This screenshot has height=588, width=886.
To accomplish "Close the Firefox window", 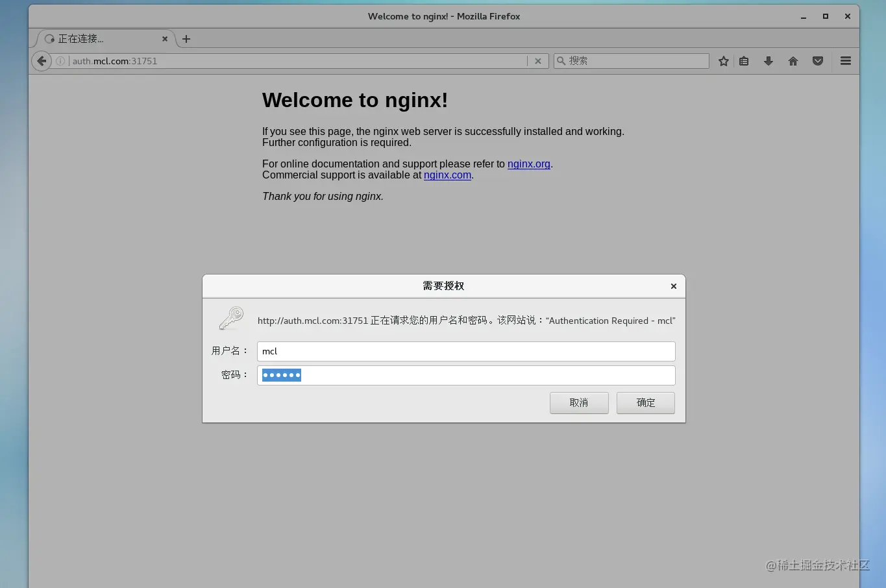I will (848, 17).
